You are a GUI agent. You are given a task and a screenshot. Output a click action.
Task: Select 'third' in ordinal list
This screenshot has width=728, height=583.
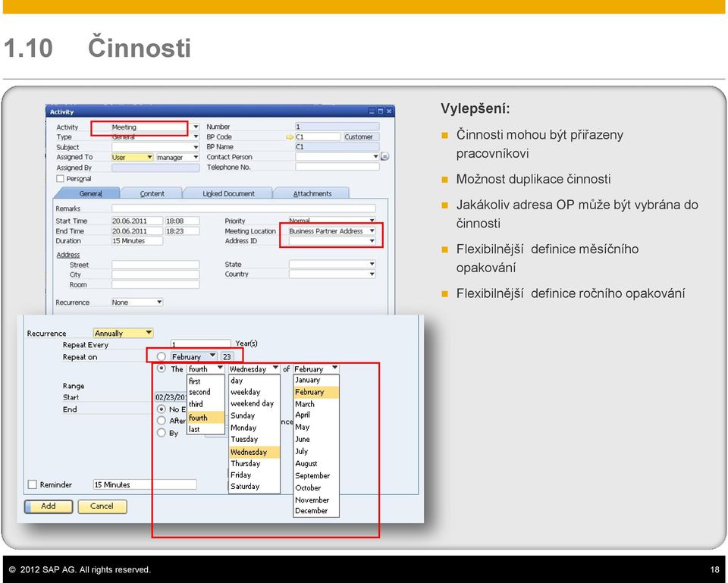click(206, 404)
